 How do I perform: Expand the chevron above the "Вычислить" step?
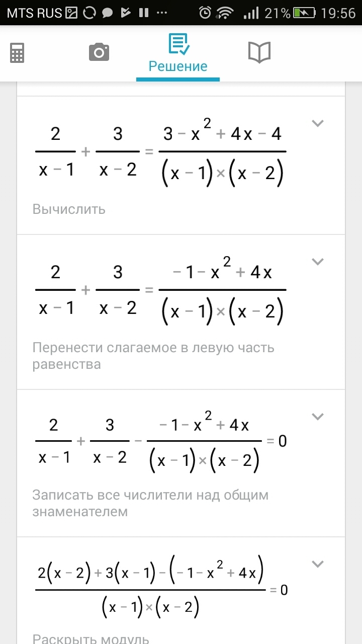coord(317,123)
